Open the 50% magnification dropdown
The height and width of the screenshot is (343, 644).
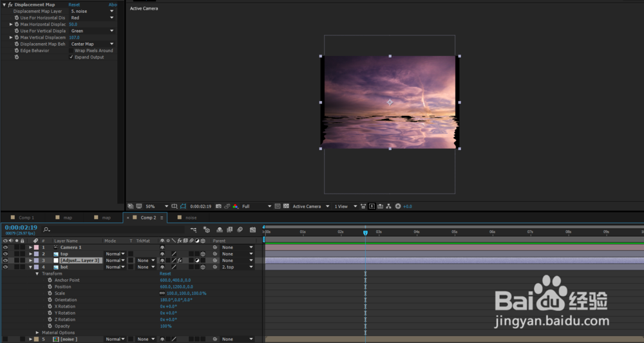(x=156, y=207)
